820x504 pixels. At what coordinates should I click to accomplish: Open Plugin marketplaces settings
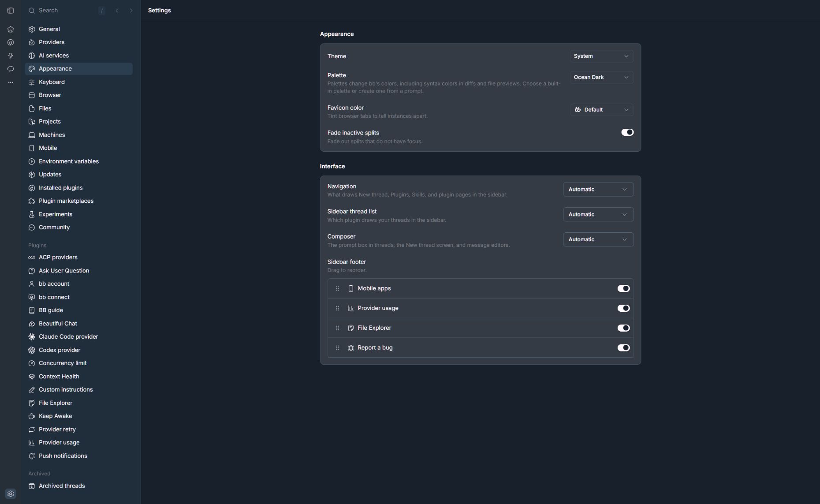tap(79, 201)
